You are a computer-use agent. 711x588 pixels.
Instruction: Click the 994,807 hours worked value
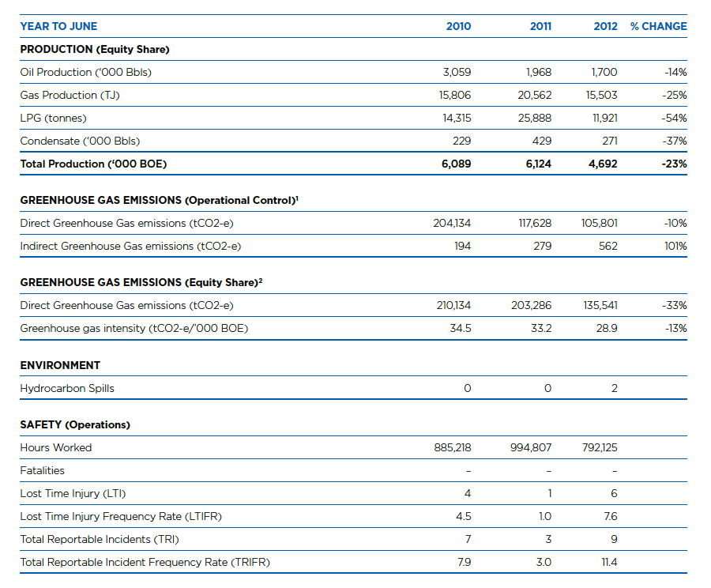[531, 448]
